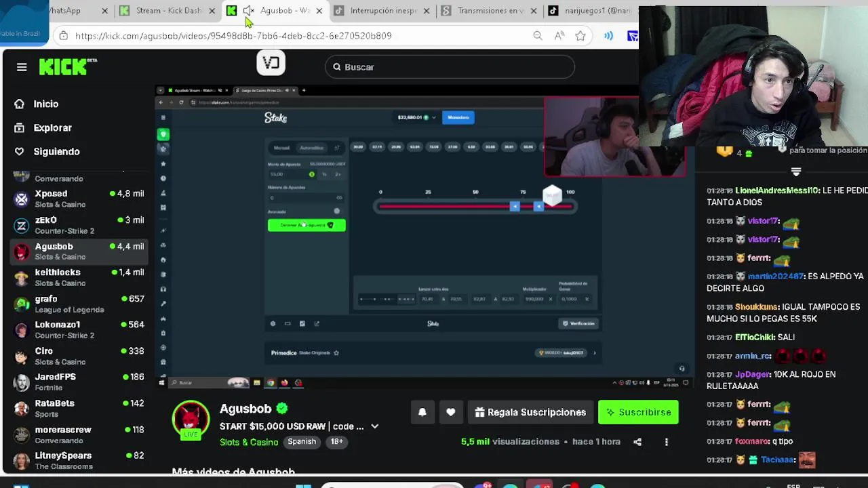
Task: Close the WhatsApp browser tab
Action: point(104,11)
